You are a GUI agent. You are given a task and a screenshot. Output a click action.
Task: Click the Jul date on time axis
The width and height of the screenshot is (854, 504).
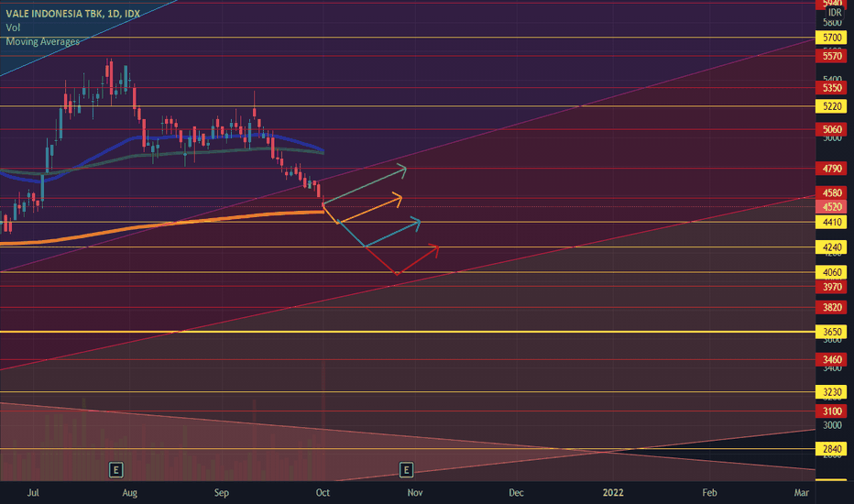[x=33, y=493]
